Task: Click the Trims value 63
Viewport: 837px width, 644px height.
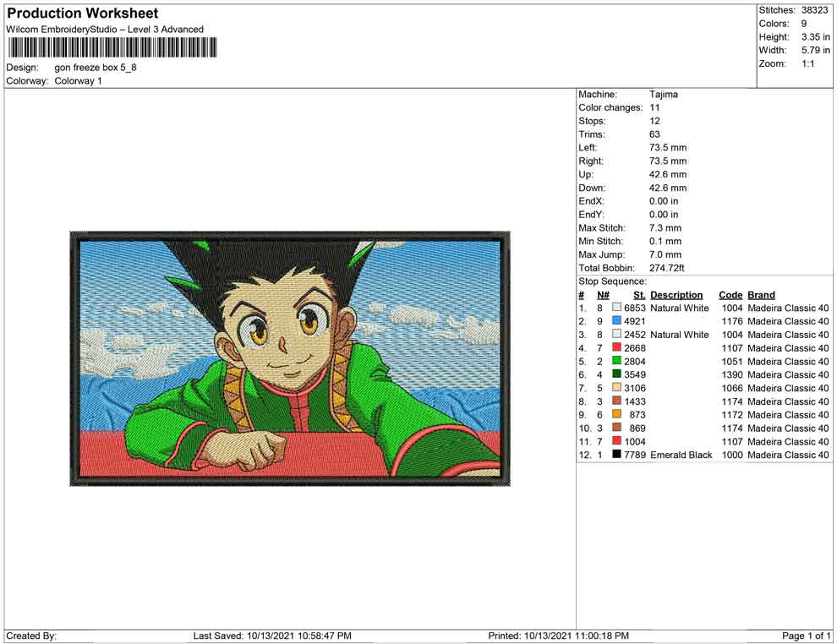Action: [654, 134]
